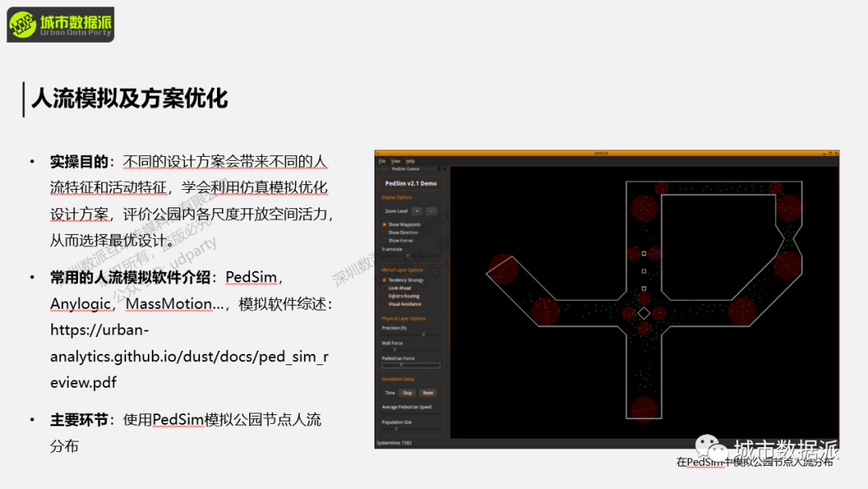Close the PedSim Control dock panel
The width and height of the screenshot is (868, 489).
444,169
